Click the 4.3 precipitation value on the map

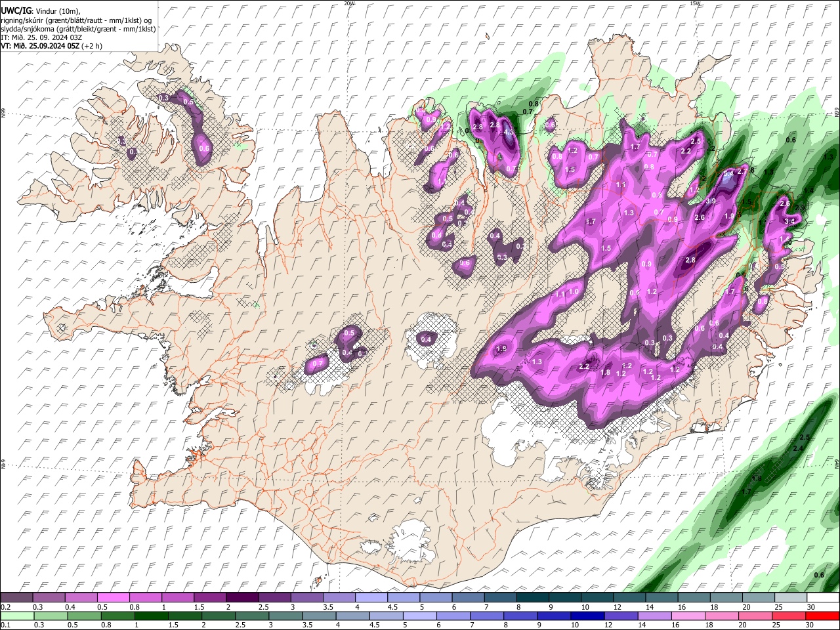(508, 133)
